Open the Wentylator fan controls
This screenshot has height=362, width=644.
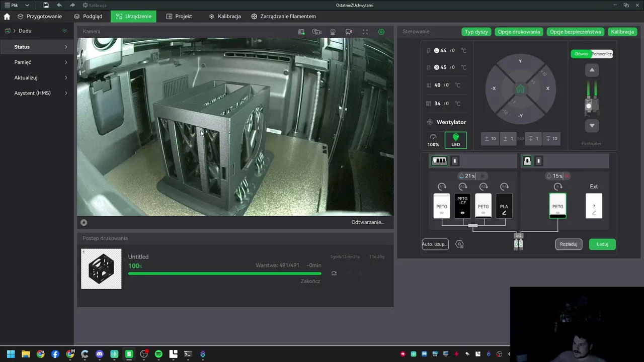[x=446, y=122]
